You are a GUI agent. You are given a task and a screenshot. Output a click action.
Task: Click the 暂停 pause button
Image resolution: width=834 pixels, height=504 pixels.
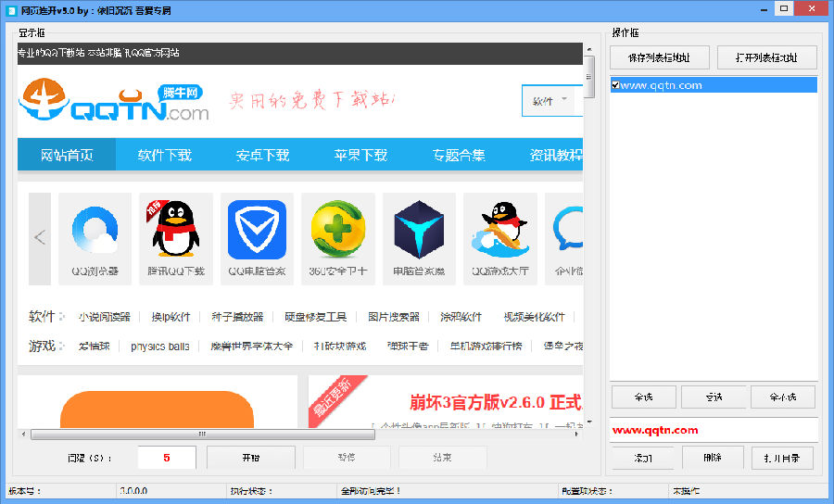(x=347, y=458)
